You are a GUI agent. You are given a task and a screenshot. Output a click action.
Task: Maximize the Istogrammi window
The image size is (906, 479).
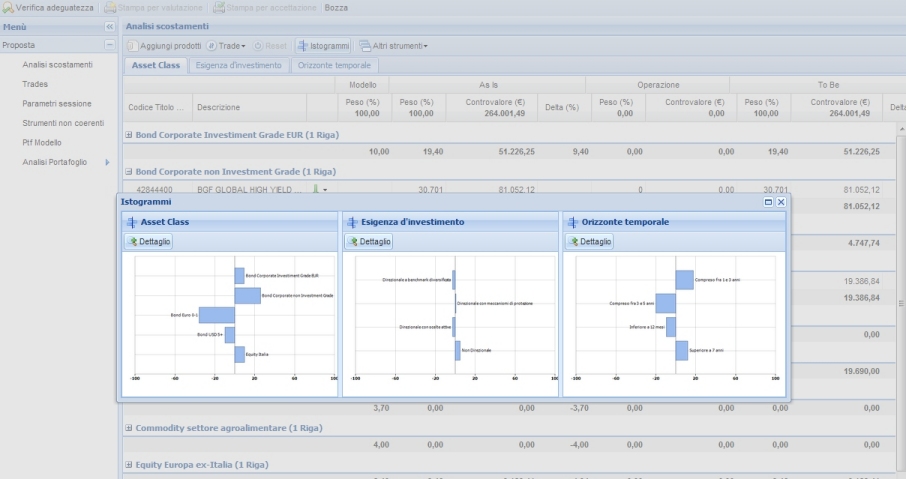click(768, 202)
